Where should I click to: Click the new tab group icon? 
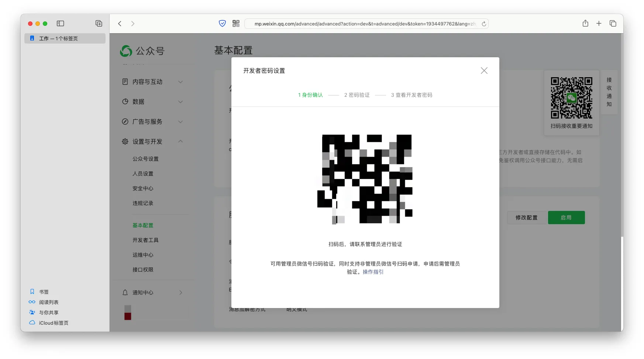(99, 24)
